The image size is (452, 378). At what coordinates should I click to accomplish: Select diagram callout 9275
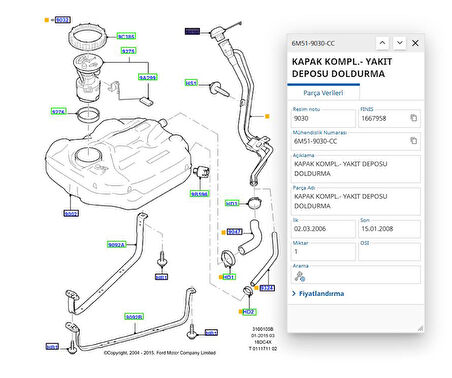(x=128, y=51)
